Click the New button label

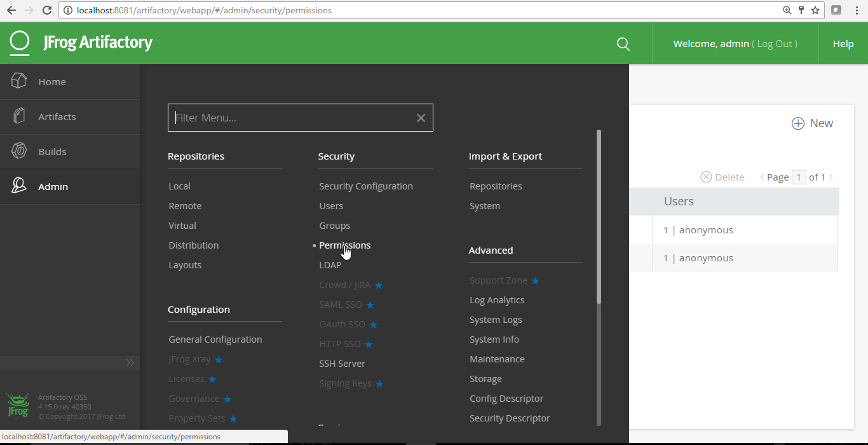(822, 123)
